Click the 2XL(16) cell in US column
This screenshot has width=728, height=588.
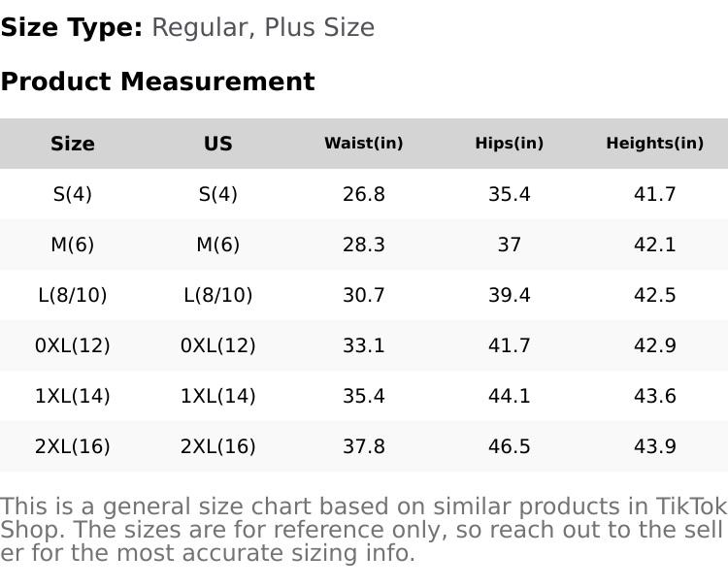(218, 446)
